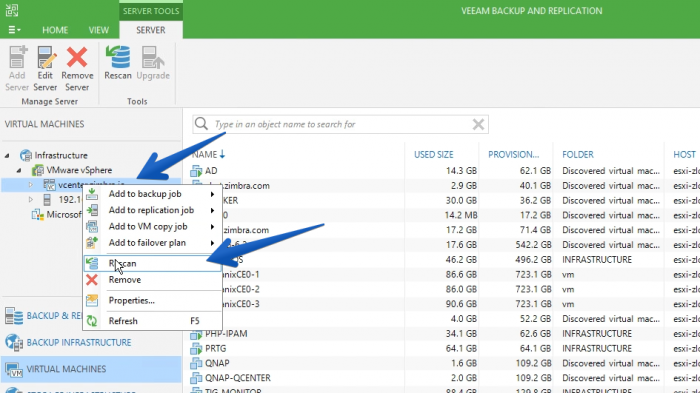The width and height of the screenshot is (700, 393).
Task: Expand the vcenter server tree node
Action: [30, 184]
